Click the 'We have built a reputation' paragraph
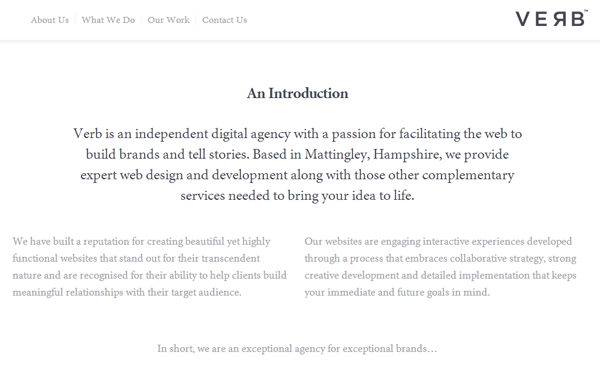 point(150,267)
